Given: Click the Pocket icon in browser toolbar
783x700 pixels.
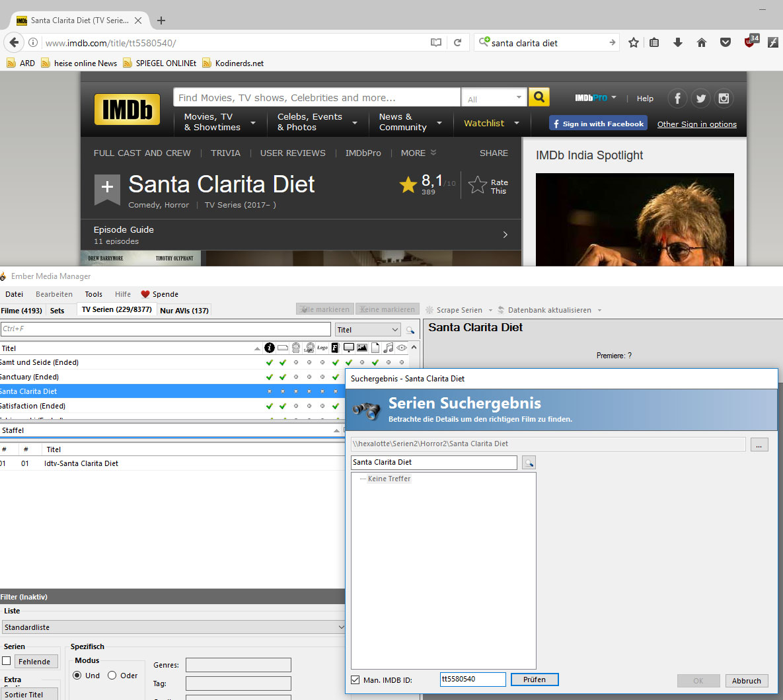Looking at the screenshot, I should pyautogui.click(x=726, y=42).
